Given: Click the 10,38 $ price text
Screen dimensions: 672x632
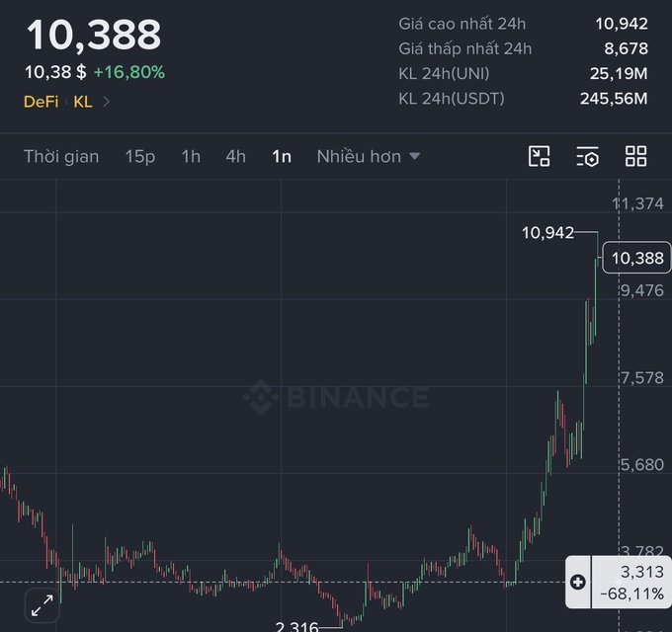Looking at the screenshot, I should click(55, 72).
